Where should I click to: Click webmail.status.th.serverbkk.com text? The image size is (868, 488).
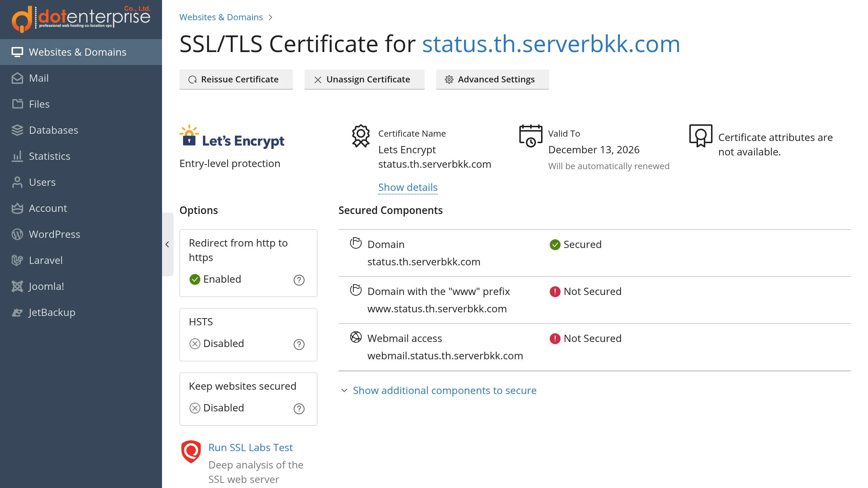click(x=445, y=356)
